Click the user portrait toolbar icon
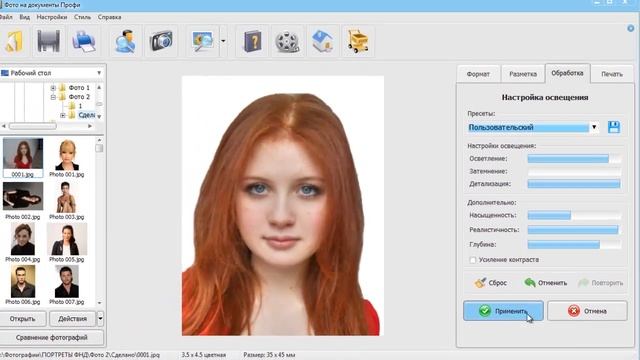This screenshot has width=640, height=360. pyautogui.click(x=125, y=42)
